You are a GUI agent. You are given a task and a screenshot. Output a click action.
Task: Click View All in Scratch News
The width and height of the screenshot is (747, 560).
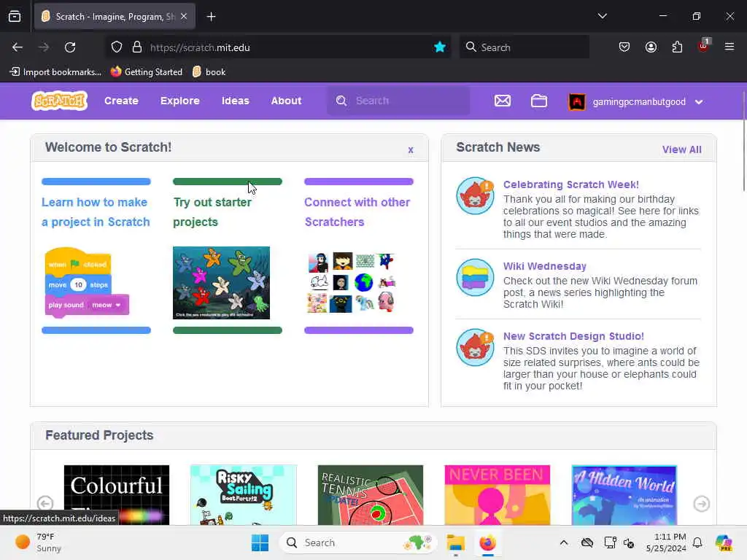tap(681, 149)
